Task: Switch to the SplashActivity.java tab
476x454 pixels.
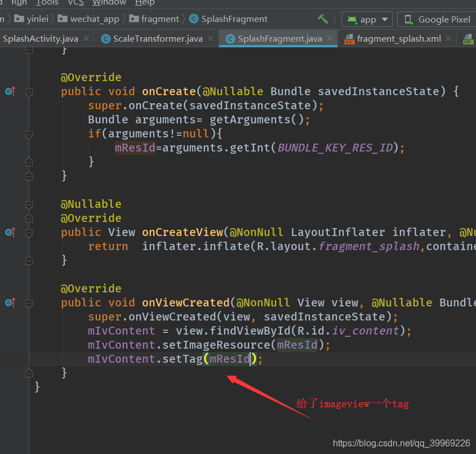Action: (37, 39)
